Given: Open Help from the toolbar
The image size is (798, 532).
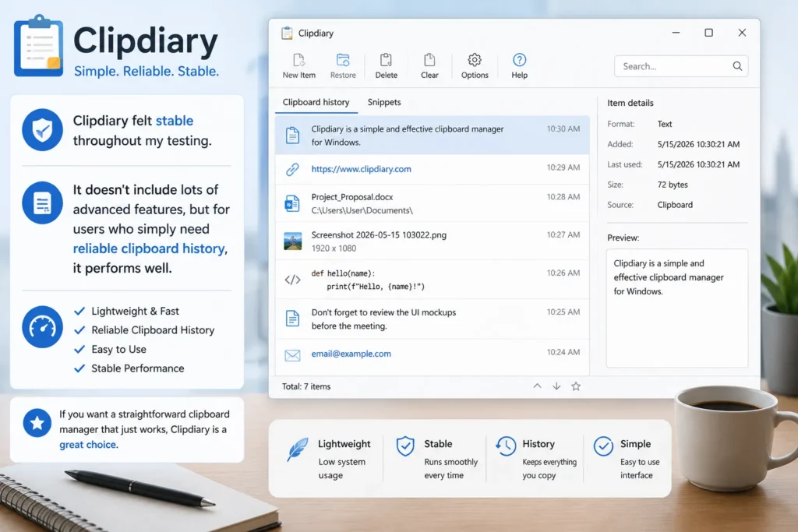Looking at the screenshot, I should tap(519, 65).
